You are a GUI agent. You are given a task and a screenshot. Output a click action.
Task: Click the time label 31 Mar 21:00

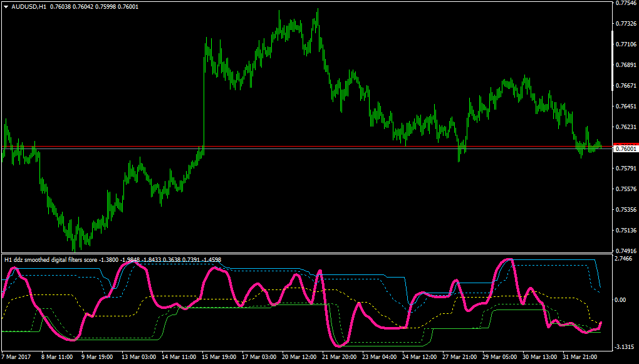coord(579,356)
